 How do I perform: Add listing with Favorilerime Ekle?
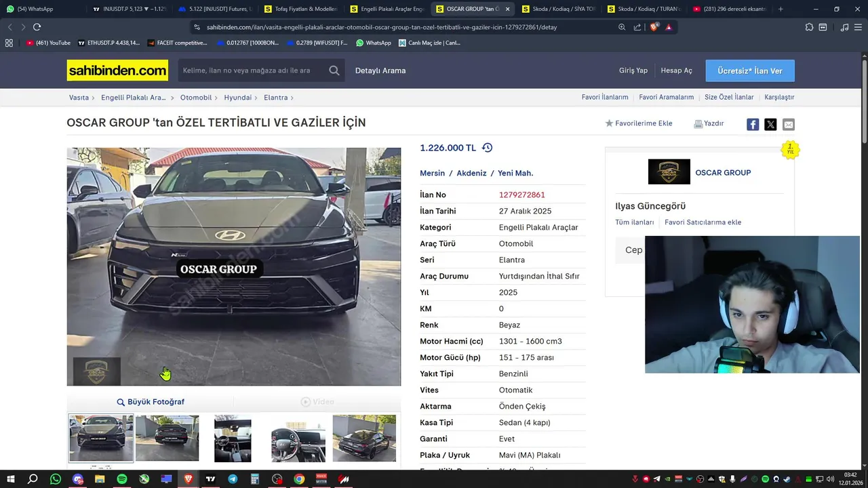pos(639,123)
